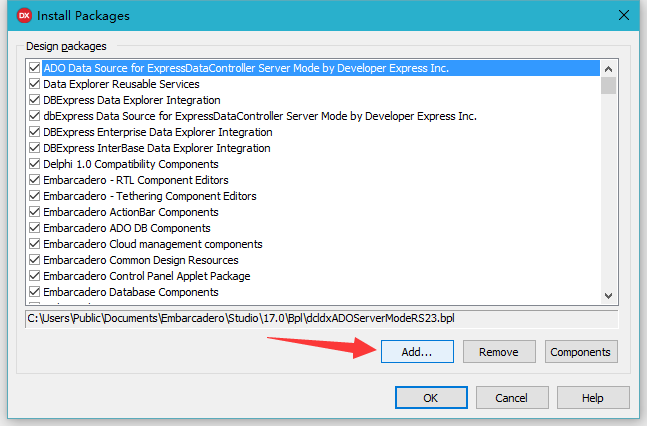Open Help for Install Packages
Screen dimensions: 647x426
[593, 398]
